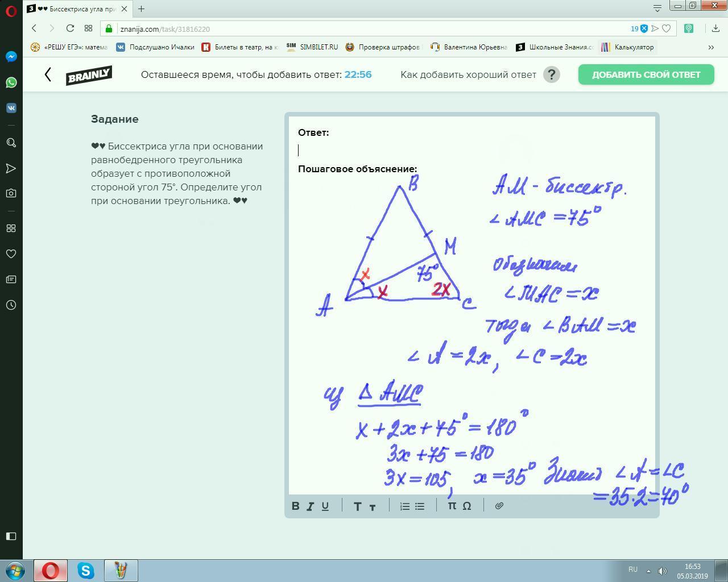Open WhatsApp in the sidebar
Screen dimensions: 728x582
11,82
